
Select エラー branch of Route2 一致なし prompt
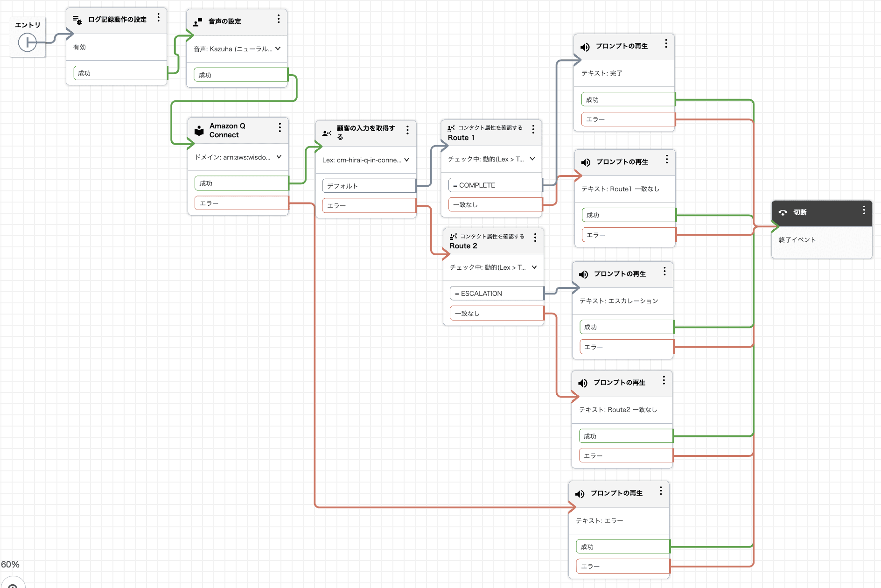pyautogui.click(x=626, y=456)
